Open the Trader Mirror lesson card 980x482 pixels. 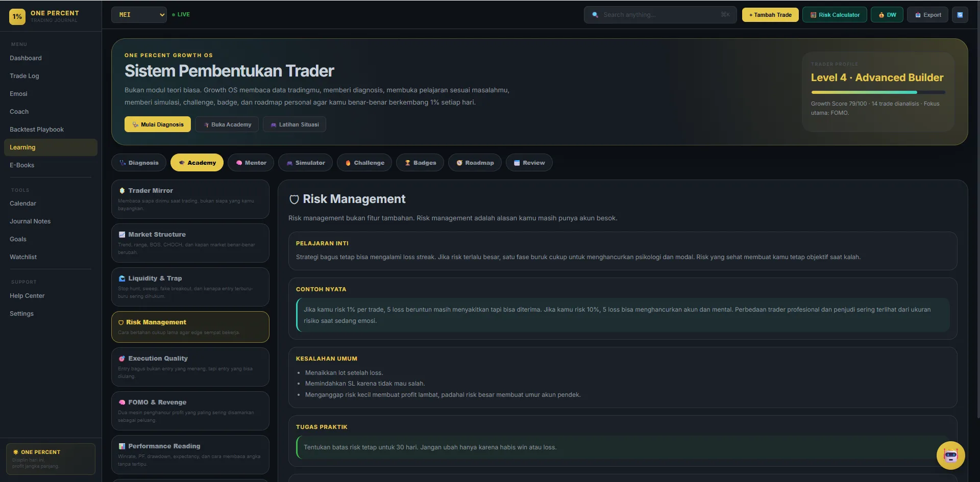pos(190,199)
